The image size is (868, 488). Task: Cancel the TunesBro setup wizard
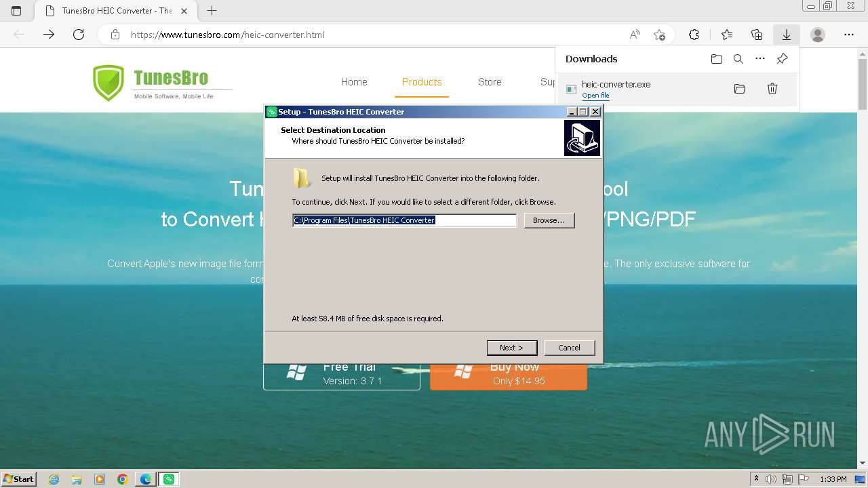point(570,348)
